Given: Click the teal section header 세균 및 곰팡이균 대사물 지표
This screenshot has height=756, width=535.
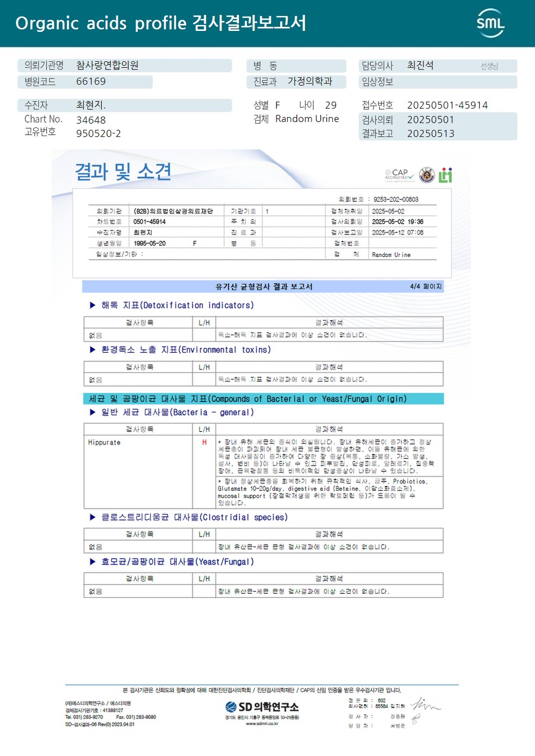Looking at the screenshot, I should pos(263,399).
